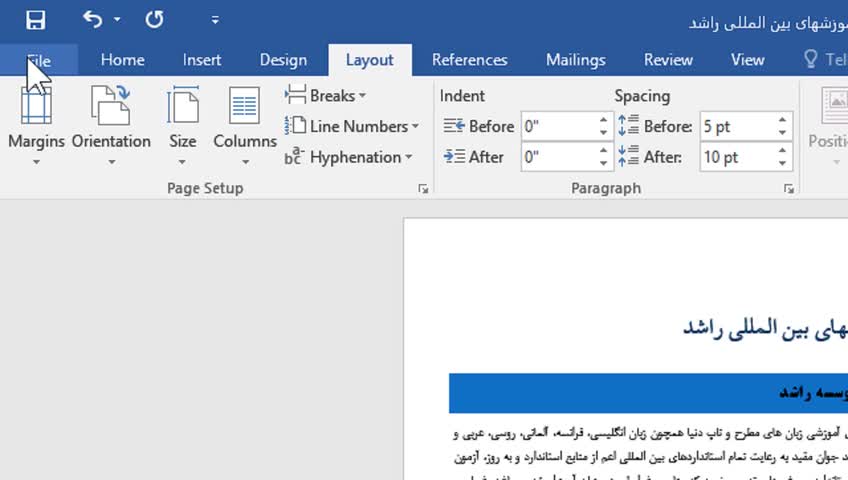Screen dimensions: 848x480
Task: Expand the Breaks dropdown
Action: click(326, 96)
